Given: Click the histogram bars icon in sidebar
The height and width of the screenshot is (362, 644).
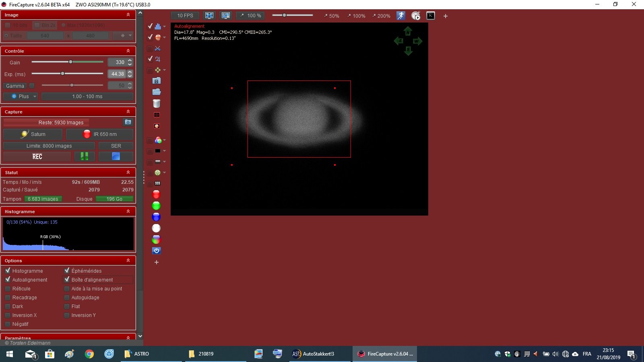Looking at the screenshot, I should (158, 27).
